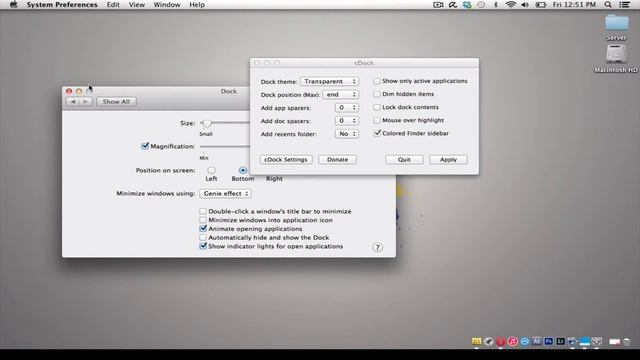Enable automatically hide and show the Dock
Image resolution: width=640 pixels, height=360 pixels.
tap(203, 237)
